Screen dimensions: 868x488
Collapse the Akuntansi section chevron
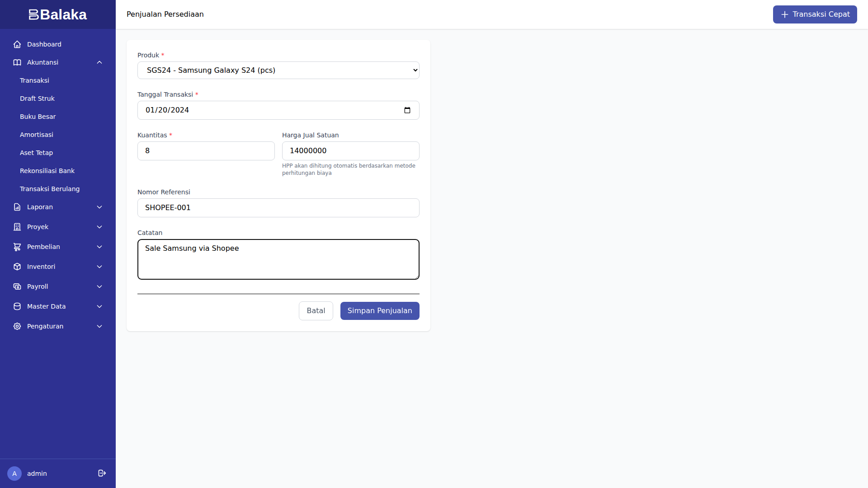pyautogui.click(x=99, y=62)
